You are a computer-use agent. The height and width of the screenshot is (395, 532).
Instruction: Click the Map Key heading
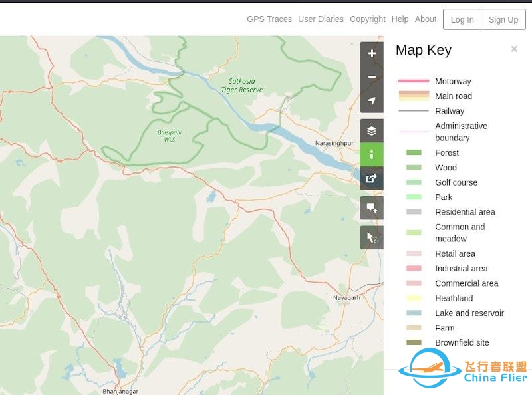[x=424, y=50]
